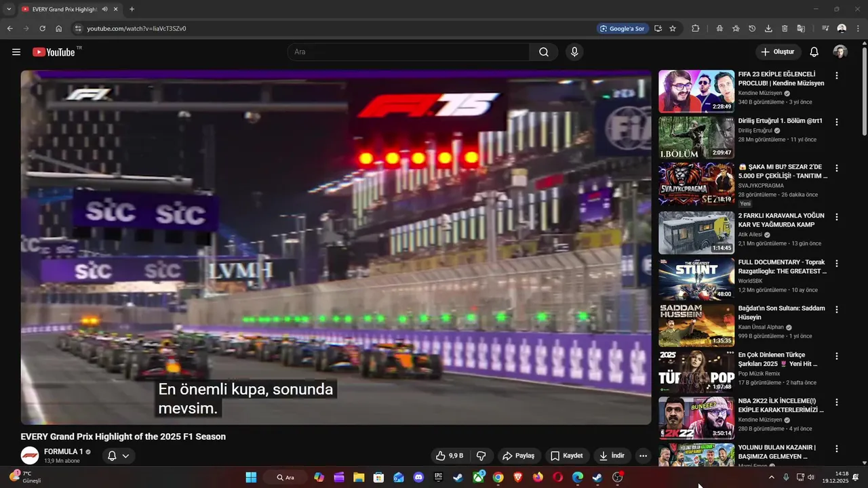Go to YouTube home via logo

(54, 52)
